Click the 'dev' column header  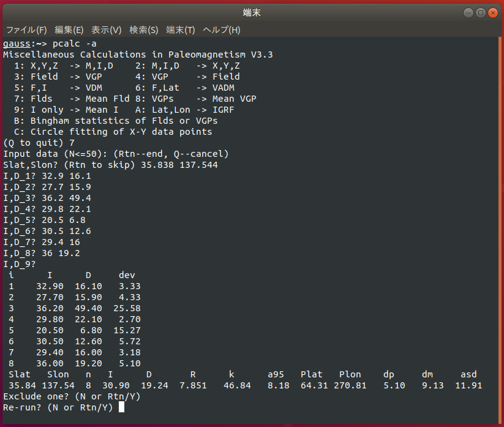[x=127, y=275]
